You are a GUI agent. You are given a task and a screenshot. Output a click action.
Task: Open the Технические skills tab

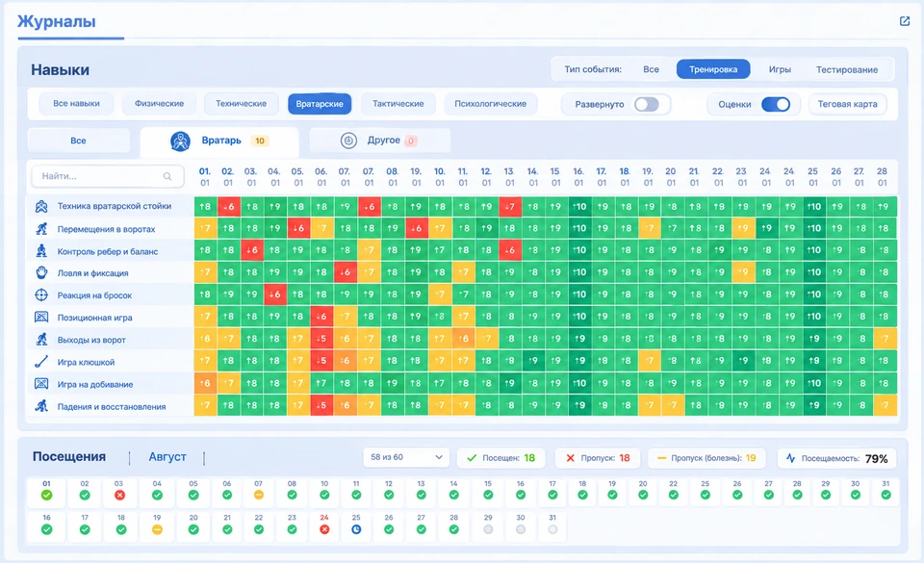click(241, 104)
